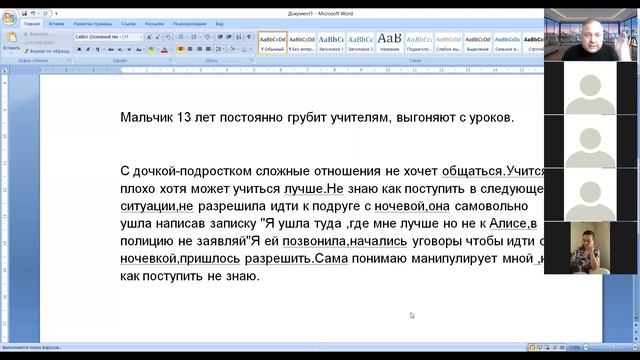Increase paragraph indent
640x360 pixels.
click(229, 37)
